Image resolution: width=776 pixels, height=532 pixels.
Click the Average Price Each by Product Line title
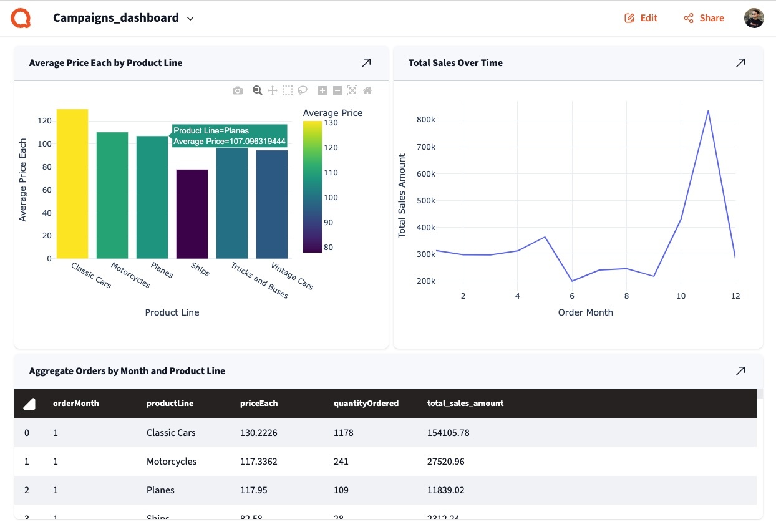pyautogui.click(x=106, y=63)
